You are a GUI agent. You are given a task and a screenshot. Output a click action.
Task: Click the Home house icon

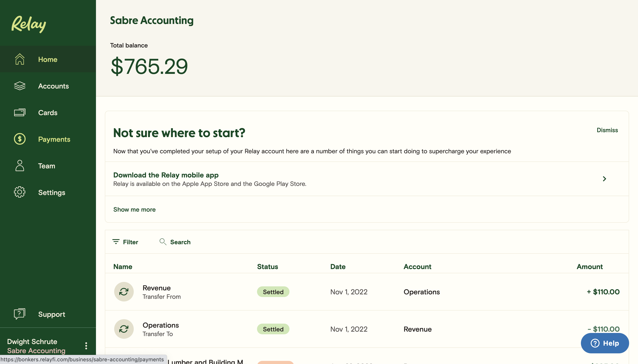click(20, 59)
